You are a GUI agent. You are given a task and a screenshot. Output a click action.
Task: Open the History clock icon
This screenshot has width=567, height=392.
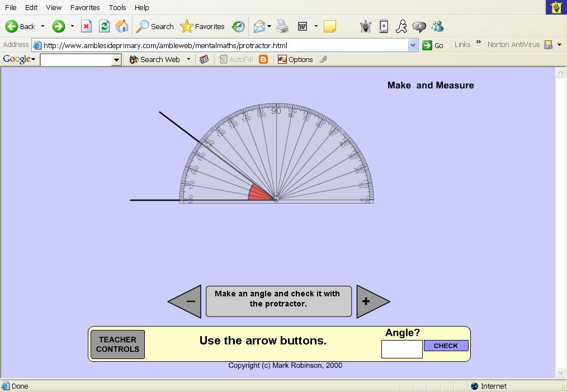pos(238,26)
